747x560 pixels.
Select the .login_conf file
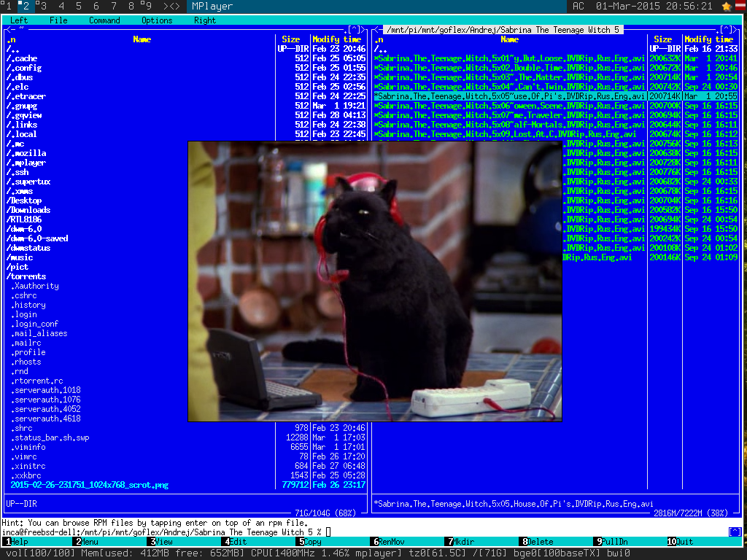[97, 324]
